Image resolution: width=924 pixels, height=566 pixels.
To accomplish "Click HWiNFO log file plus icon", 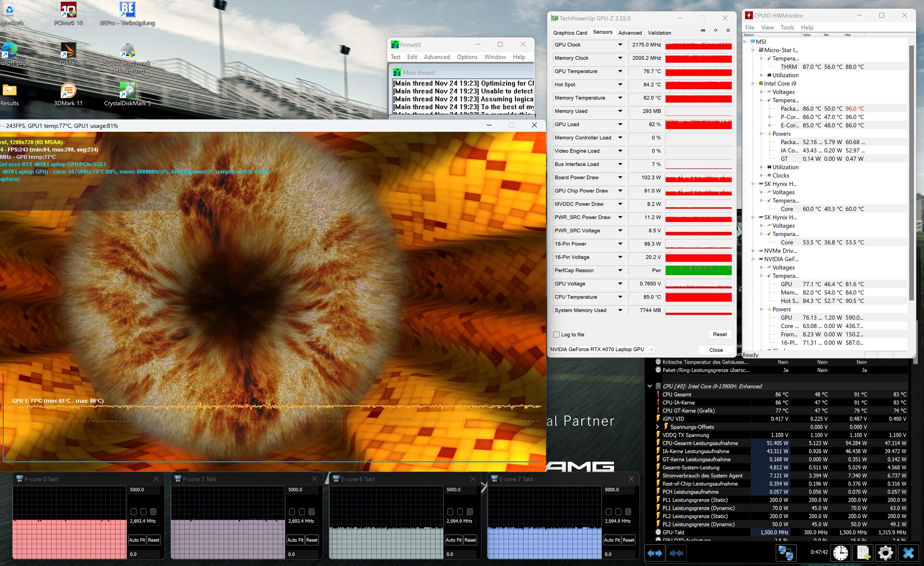I will tap(863, 553).
